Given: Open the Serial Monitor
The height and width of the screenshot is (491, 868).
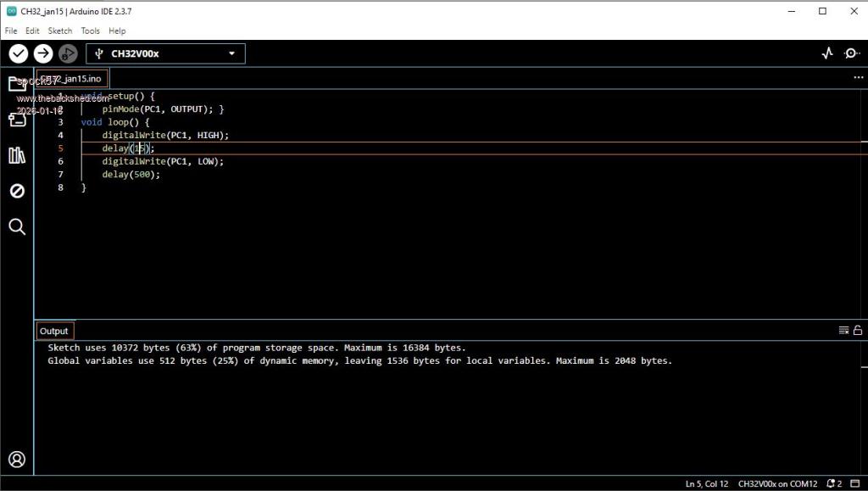Looking at the screenshot, I should tap(851, 53).
